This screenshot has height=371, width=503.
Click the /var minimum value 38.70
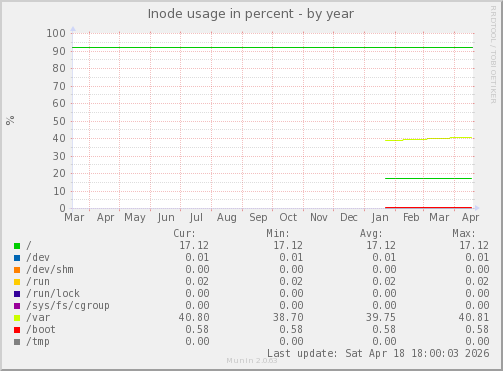point(288,317)
